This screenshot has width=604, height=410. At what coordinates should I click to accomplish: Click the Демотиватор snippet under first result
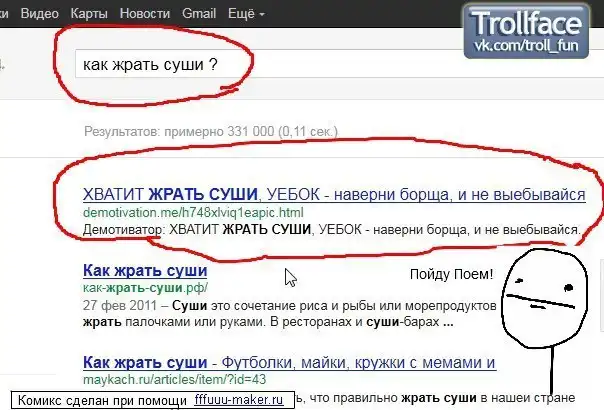click(x=331, y=230)
